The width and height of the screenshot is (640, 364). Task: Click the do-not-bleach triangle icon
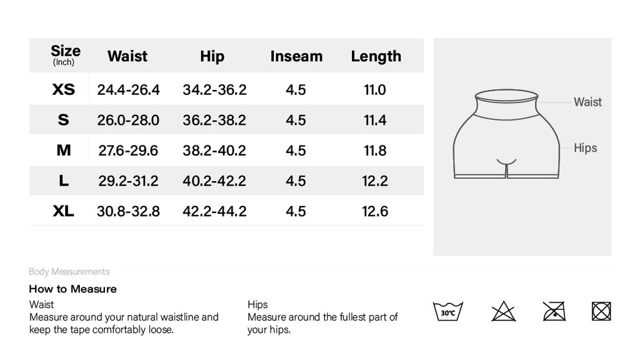click(x=503, y=311)
